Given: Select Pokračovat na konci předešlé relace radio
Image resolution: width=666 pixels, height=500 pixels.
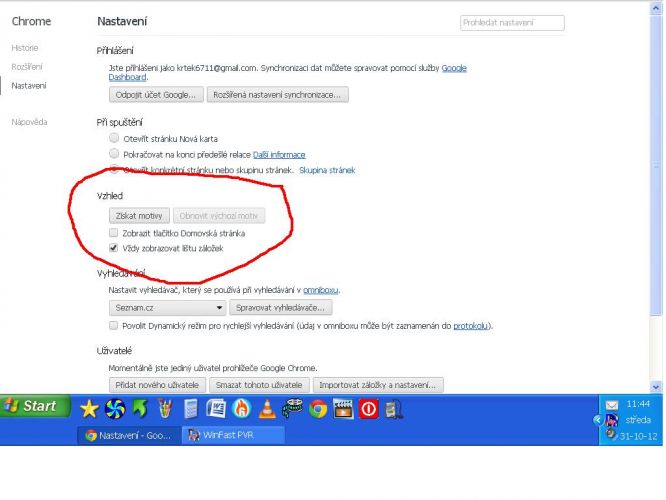Looking at the screenshot, I should click(114, 153).
